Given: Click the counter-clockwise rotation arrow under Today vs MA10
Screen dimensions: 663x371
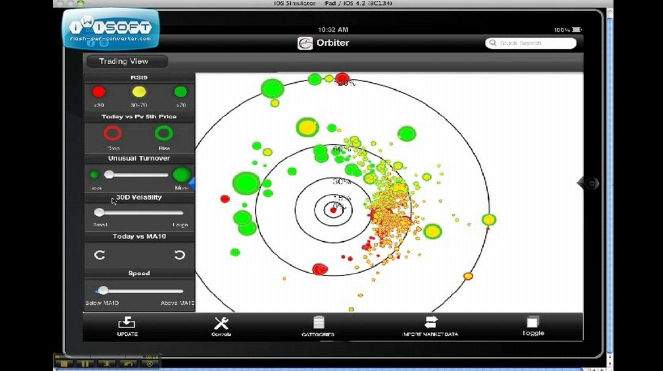Looking at the screenshot, I should [99, 255].
